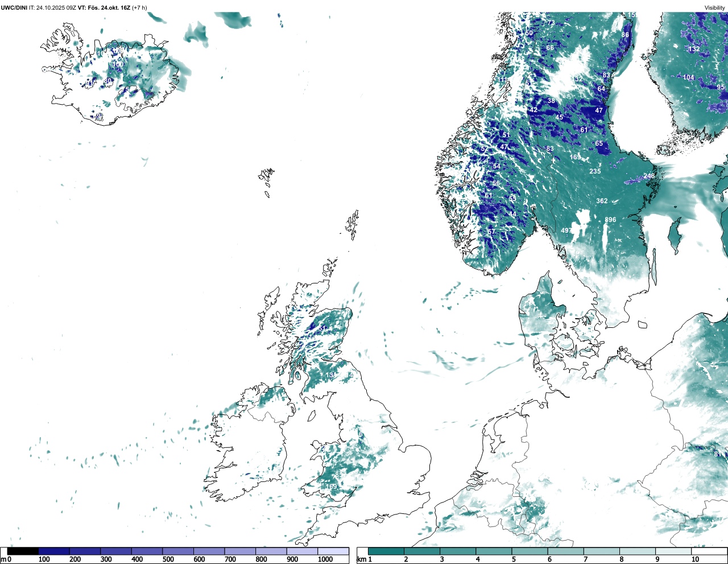
Task: Select the palest lavender swatch after 1000
Action: (x=333, y=551)
